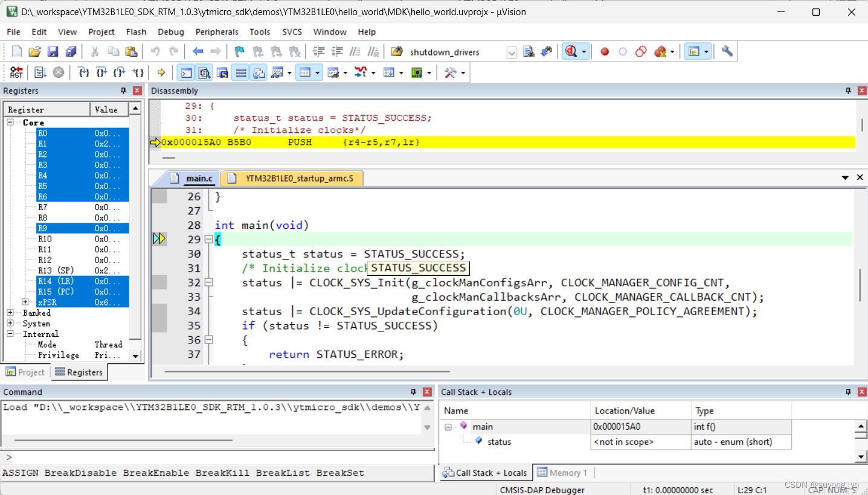The image size is (868, 495).
Task: Open the shutdown_drivers find combo dropdown
Action: coord(512,53)
